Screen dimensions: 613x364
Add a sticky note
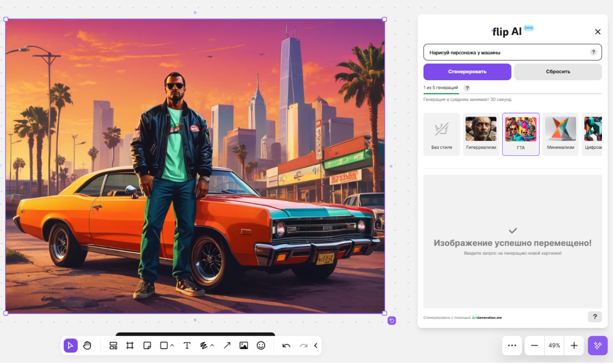[147, 345]
